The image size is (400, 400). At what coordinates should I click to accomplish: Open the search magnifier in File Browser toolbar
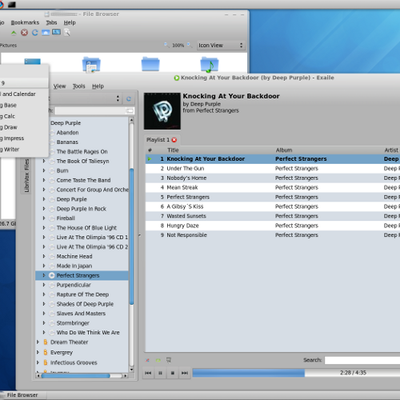pyautogui.click(x=67, y=32)
